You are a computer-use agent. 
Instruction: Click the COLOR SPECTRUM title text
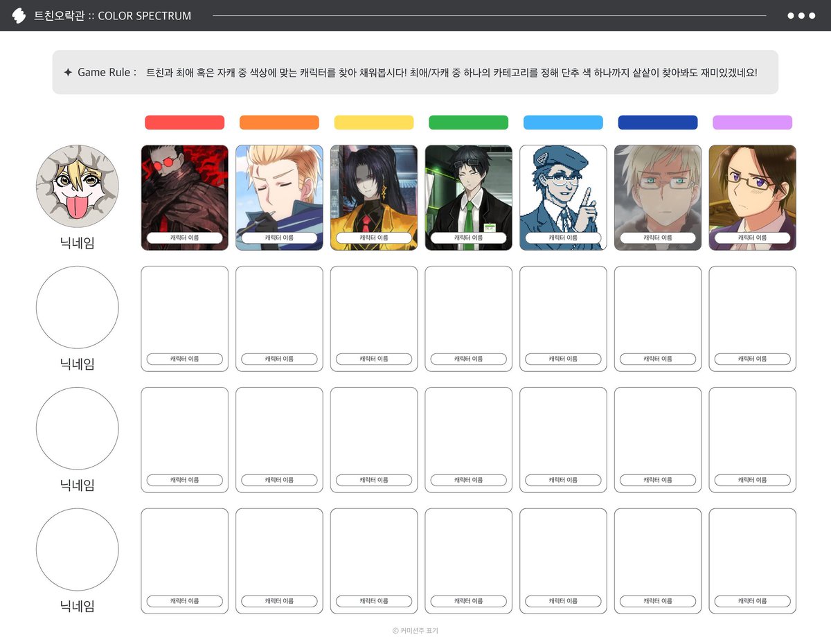[x=145, y=15]
